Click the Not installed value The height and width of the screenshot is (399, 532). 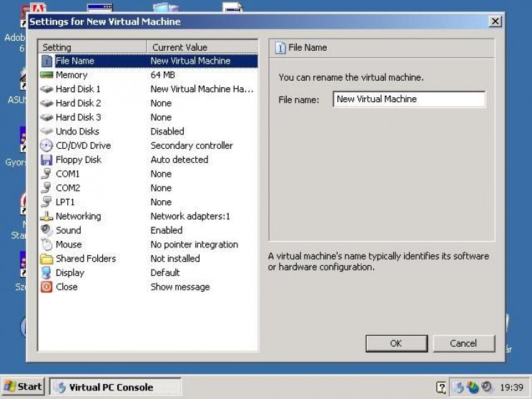pos(175,259)
